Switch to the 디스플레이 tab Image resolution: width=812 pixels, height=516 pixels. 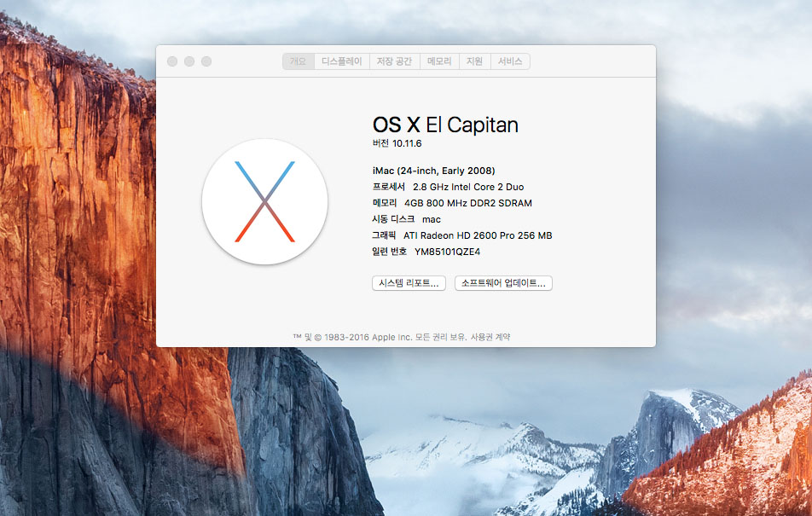pyautogui.click(x=341, y=61)
